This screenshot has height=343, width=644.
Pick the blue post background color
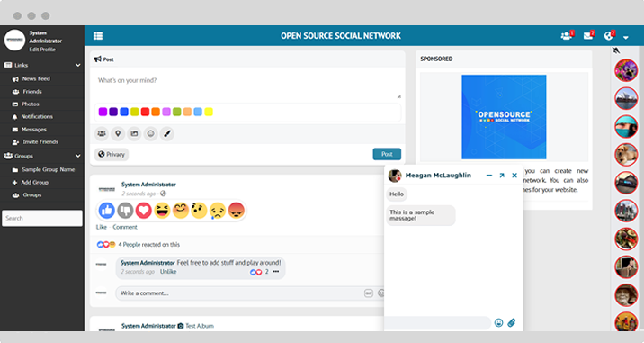pos(124,112)
